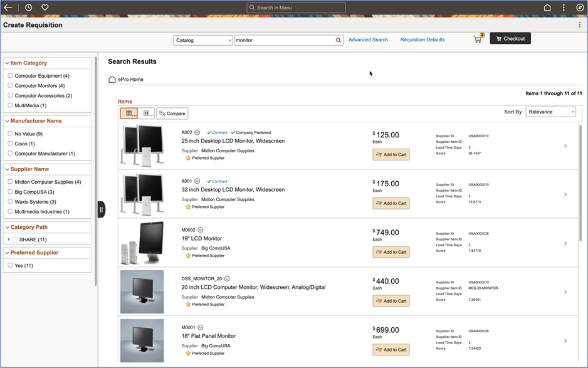This screenshot has height=368, width=588.
Task: Open the Sort By Relevance dropdown
Action: click(x=550, y=112)
